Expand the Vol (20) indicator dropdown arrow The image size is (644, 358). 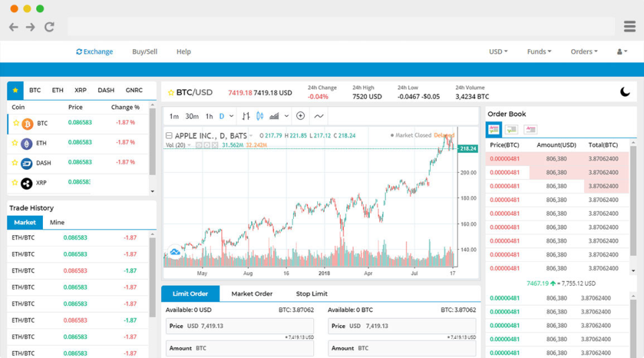189,145
